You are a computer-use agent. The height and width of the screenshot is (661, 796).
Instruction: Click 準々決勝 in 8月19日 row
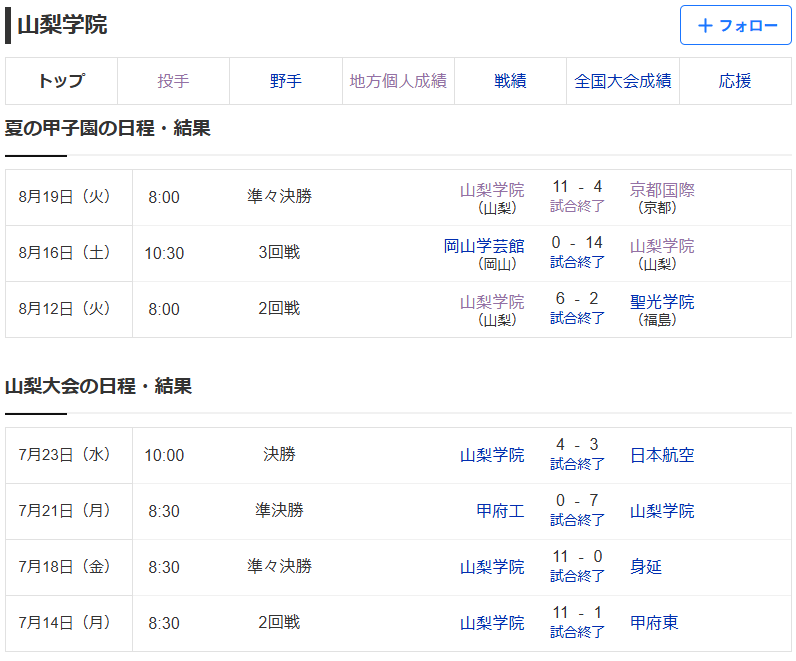[279, 196]
